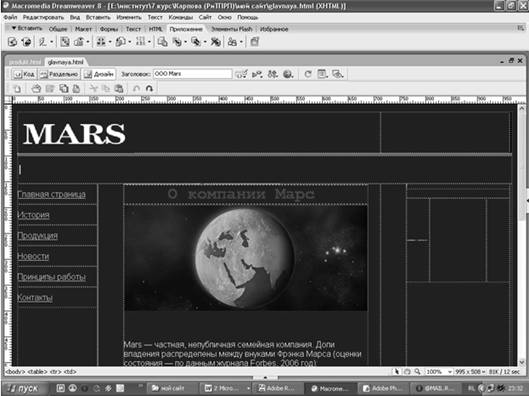Click the Refresh design view icon

tap(307, 74)
